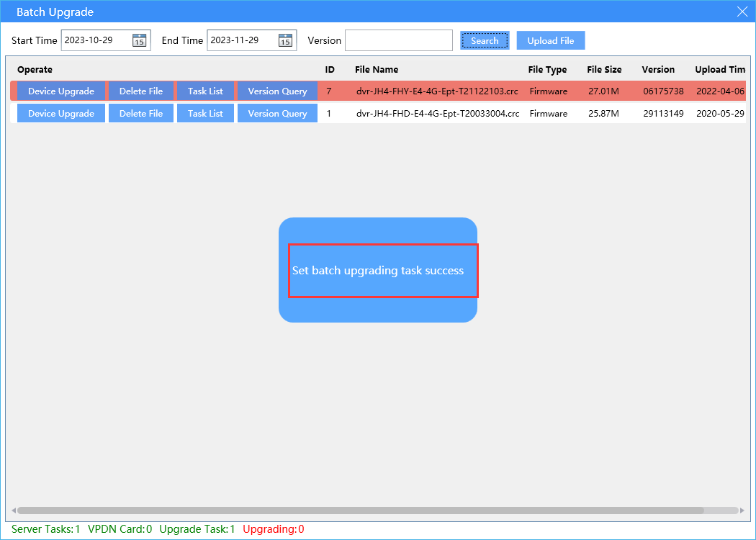Image resolution: width=756 pixels, height=540 pixels.
Task: Click the 'Set batch upgrading task success' message
Action: click(378, 271)
